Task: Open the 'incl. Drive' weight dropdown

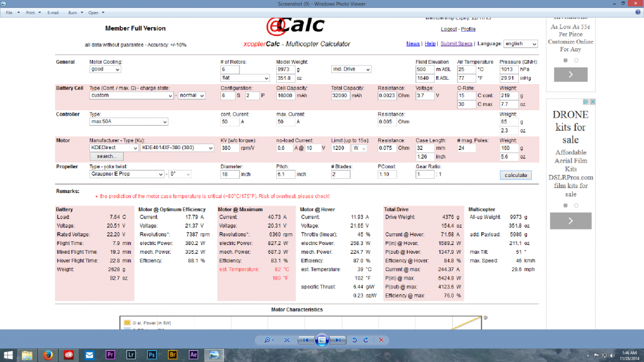Action: pyautogui.click(x=351, y=69)
